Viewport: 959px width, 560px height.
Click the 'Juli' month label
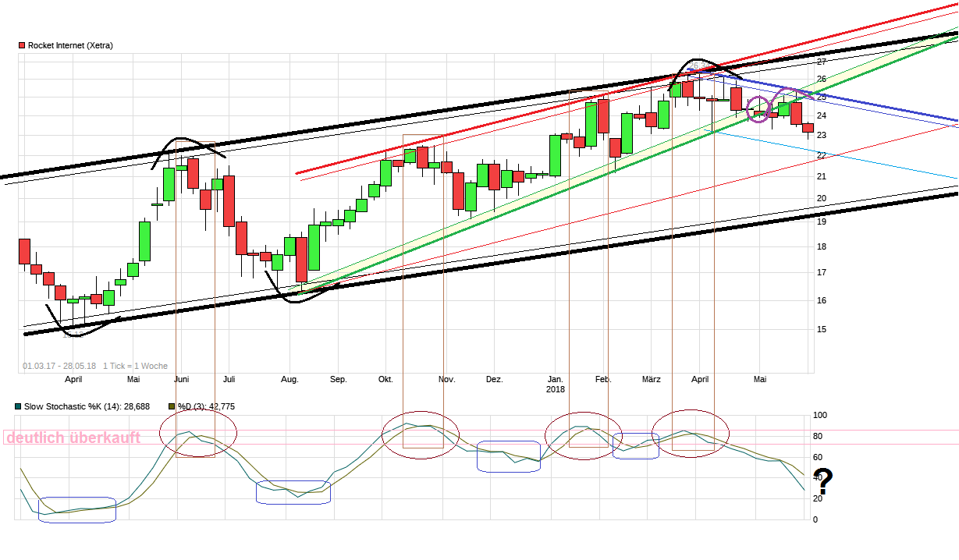229,380
